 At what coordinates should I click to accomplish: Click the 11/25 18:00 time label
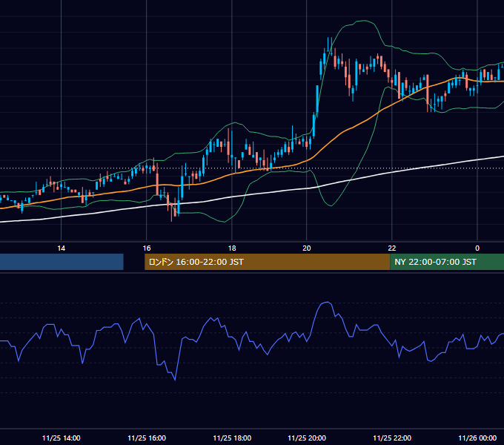point(232,438)
